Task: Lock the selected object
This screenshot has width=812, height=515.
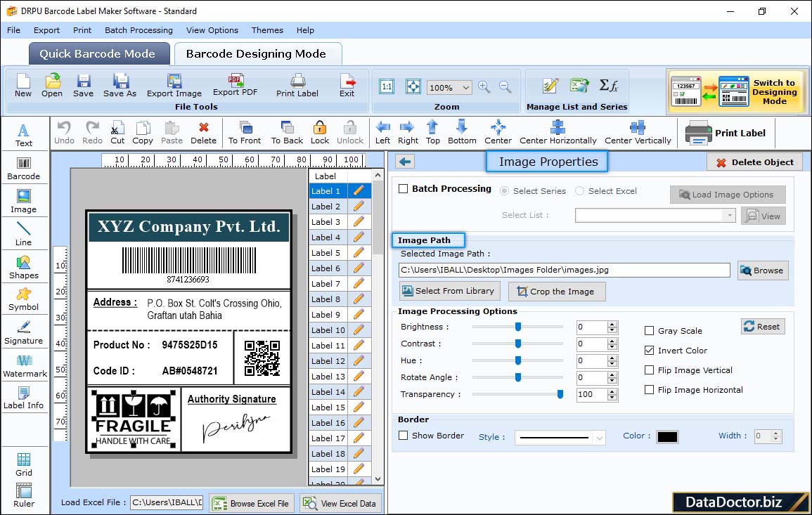Action: coord(319,133)
